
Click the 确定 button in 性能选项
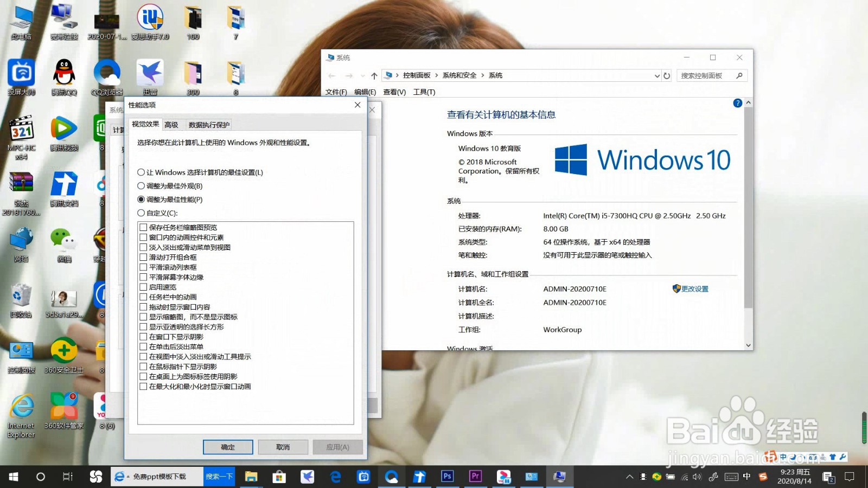click(x=227, y=447)
